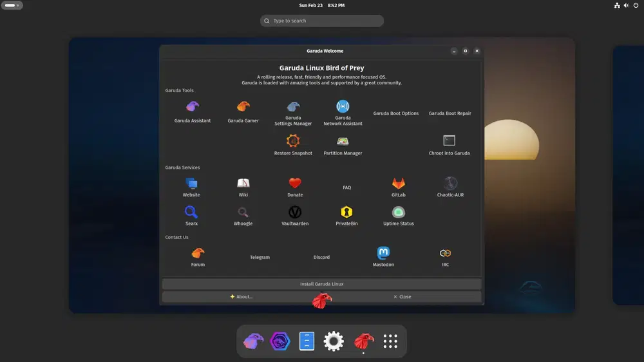Click Garuda Boot Options

pos(395,113)
